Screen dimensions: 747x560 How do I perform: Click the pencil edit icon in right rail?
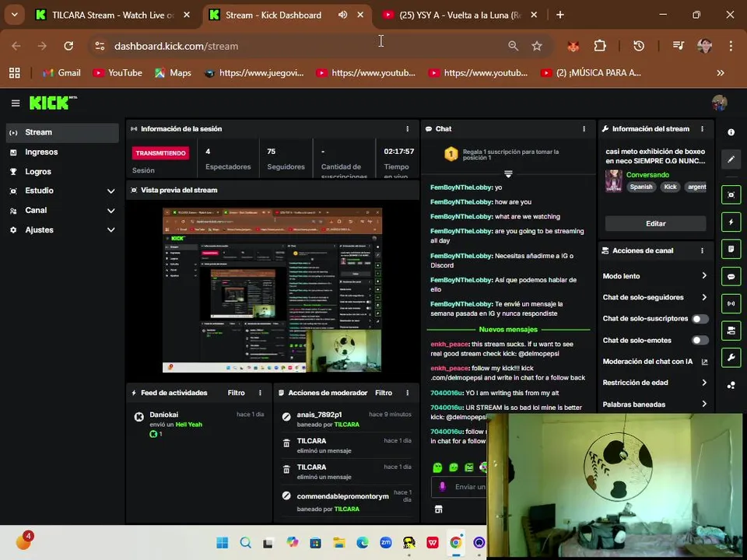pyautogui.click(x=731, y=159)
